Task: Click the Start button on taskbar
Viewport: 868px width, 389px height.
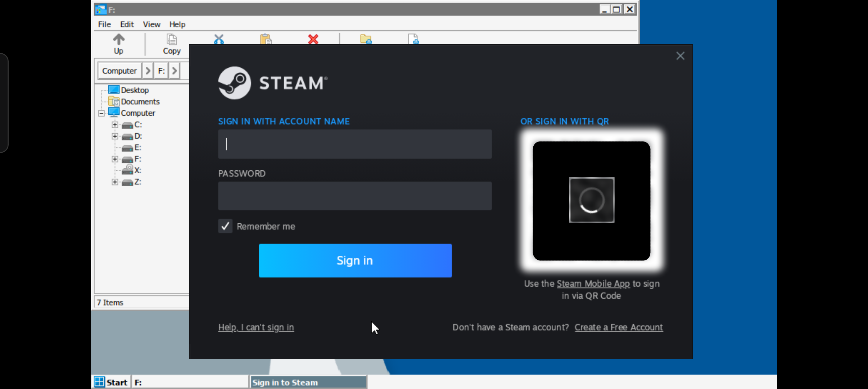Action: pyautogui.click(x=111, y=382)
